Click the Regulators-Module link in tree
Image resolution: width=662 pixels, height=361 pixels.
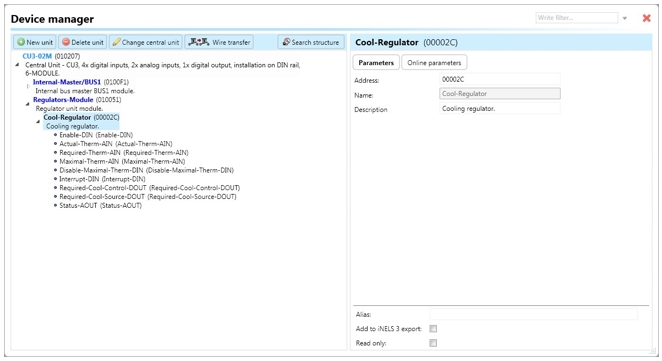pos(63,100)
